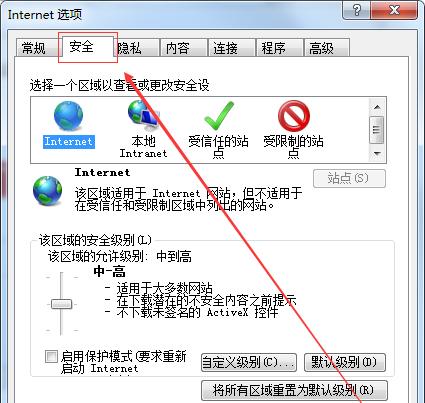Click the 自定义级别(C)... button
Viewport: 425px width, 403px height.
pos(249,362)
